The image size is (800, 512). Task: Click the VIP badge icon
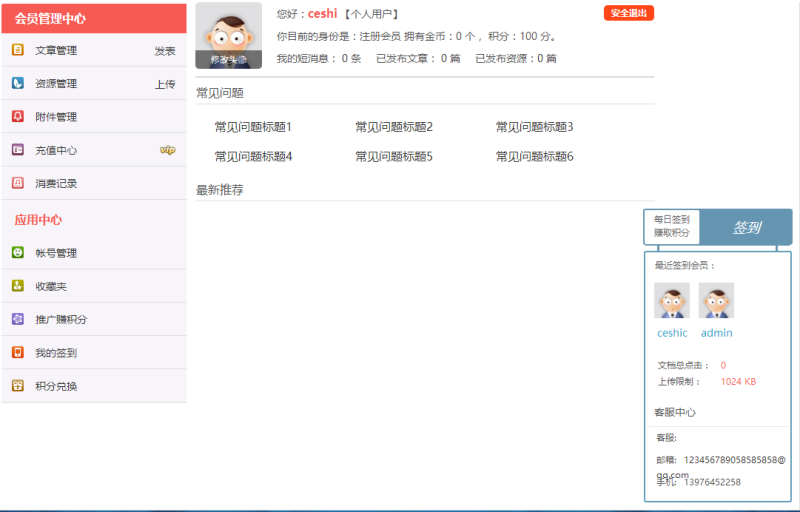[x=167, y=150]
